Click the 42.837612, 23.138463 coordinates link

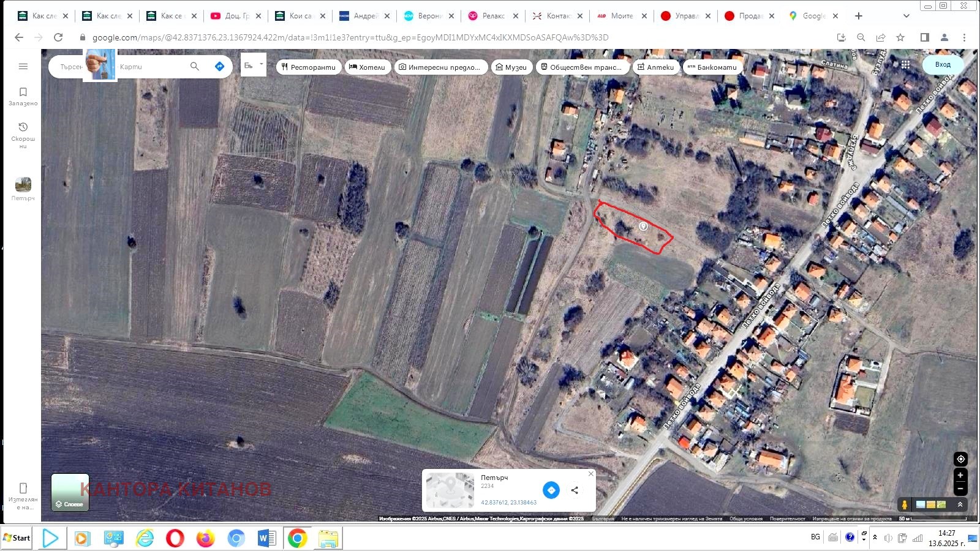click(508, 503)
